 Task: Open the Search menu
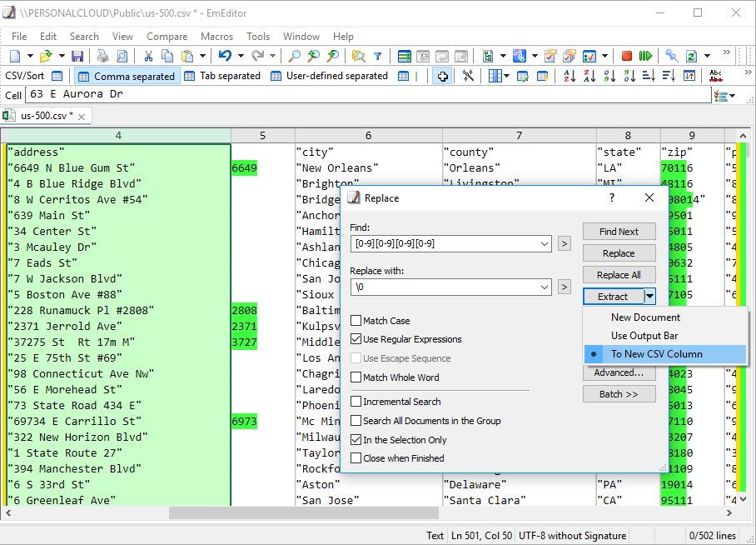pyautogui.click(x=84, y=37)
